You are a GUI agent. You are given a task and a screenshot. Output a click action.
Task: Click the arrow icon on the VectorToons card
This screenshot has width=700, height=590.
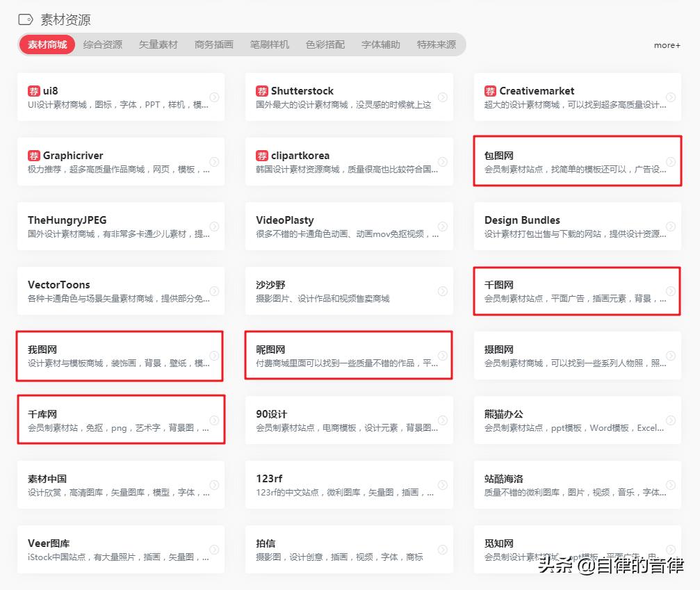coord(215,290)
